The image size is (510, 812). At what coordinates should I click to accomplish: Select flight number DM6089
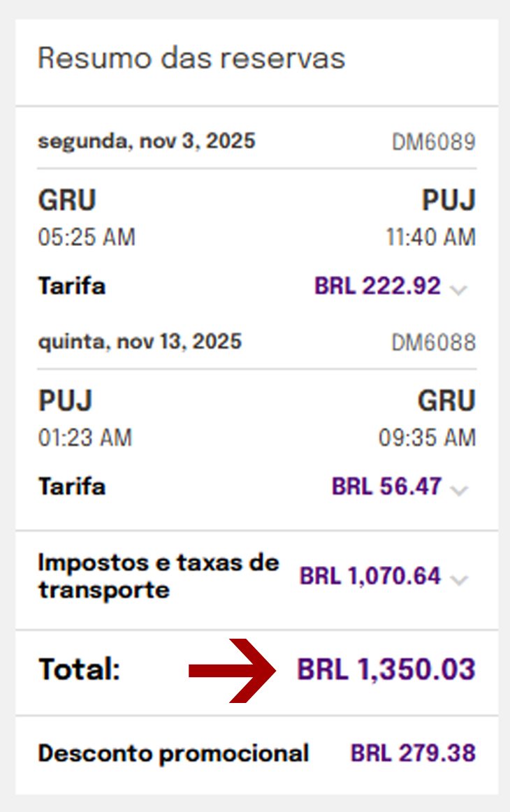click(433, 142)
